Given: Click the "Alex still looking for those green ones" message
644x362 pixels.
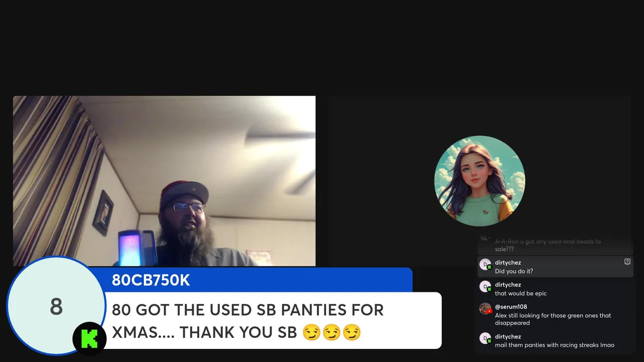Looking at the screenshot, I should click(553, 319).
